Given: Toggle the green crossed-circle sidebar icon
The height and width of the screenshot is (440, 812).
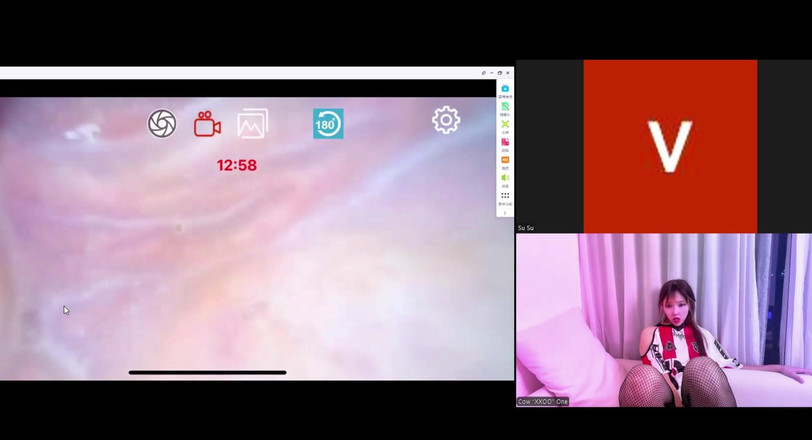Looking at the screenshot, I should coord(505,106).
